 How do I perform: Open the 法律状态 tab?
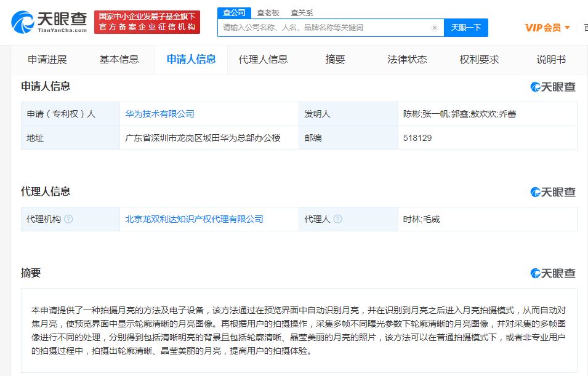point(407,60)
